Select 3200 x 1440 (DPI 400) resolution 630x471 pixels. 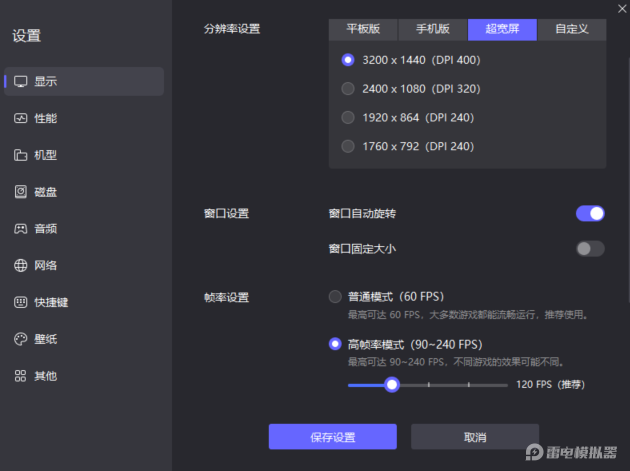click(x=348, y=60)
